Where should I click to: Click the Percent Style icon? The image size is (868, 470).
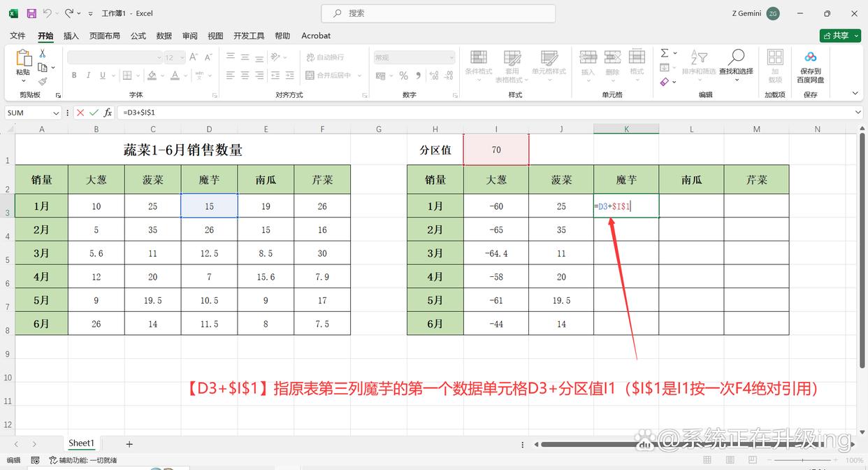(x=403, y=76)
